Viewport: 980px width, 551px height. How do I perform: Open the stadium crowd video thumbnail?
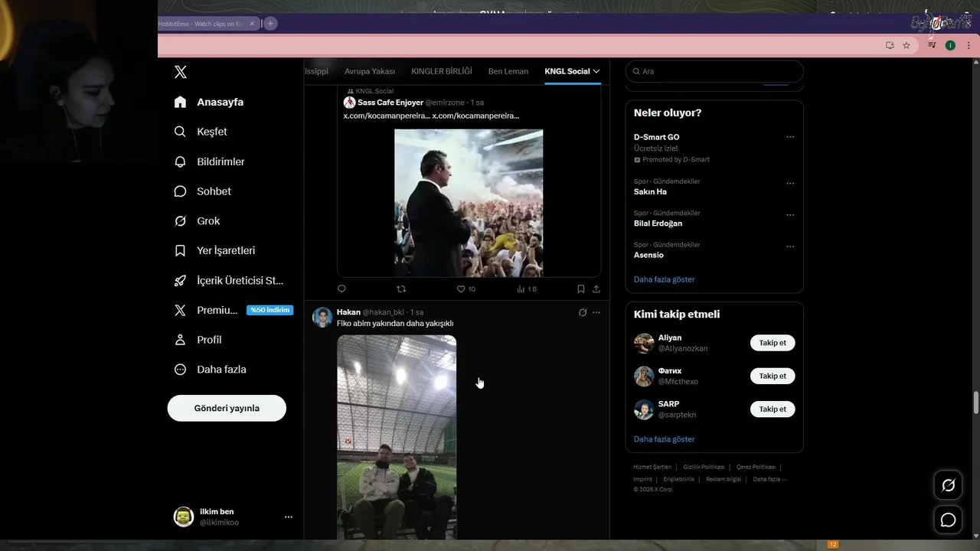point(469,203)
